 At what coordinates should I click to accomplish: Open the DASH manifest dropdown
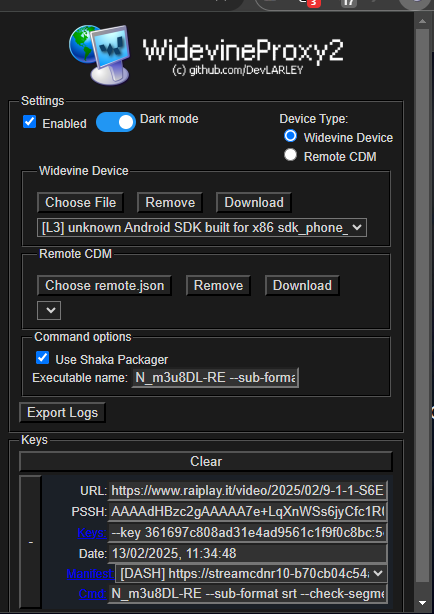(x=251, y=574)
